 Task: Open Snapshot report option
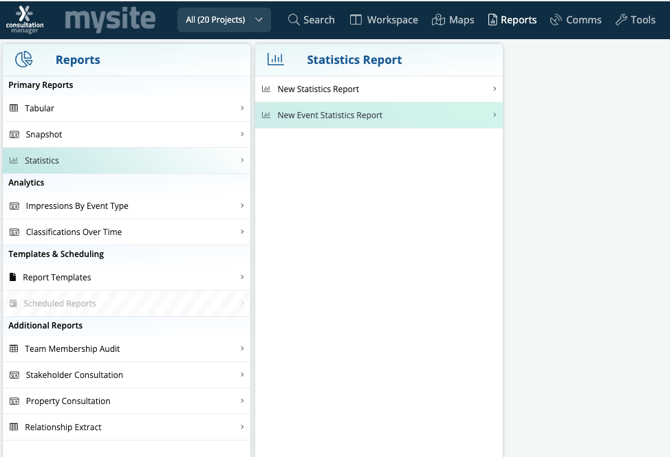pyautogui.click(x=126, y=135)
